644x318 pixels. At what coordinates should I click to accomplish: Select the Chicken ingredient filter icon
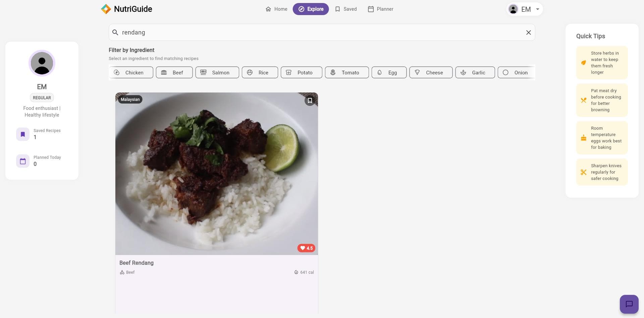(x=117, y=72)
